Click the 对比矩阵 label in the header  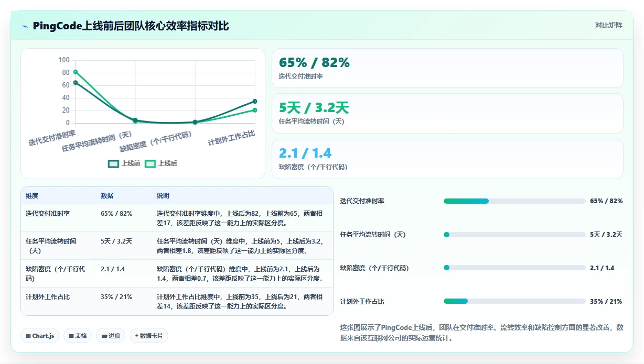[608, 25]
